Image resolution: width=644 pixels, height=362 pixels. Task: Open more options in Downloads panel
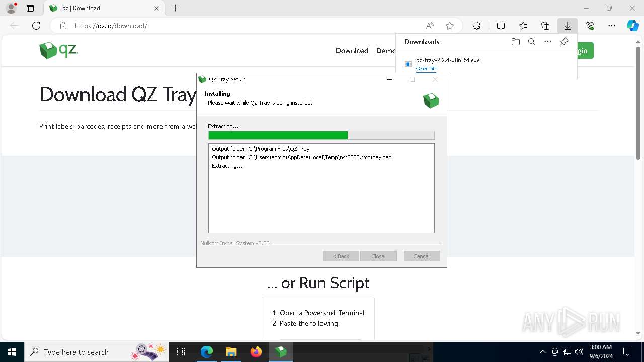tap(548, 42)
